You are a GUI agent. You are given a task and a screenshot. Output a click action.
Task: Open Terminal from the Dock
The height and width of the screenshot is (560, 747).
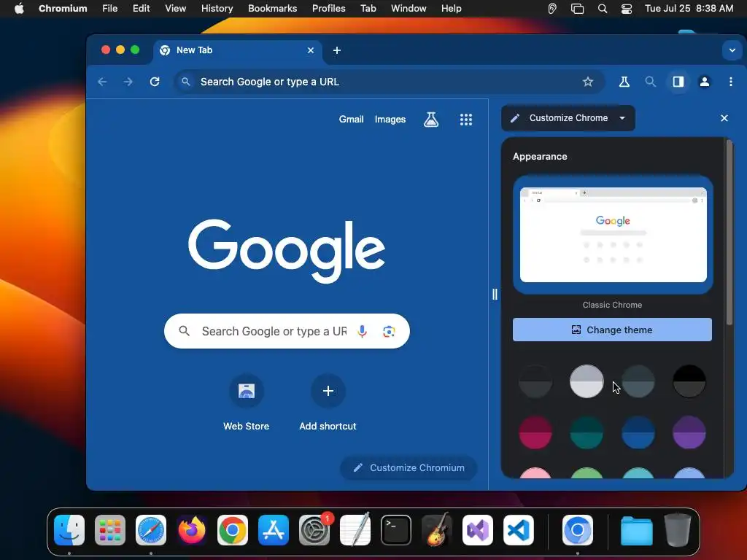396,530
